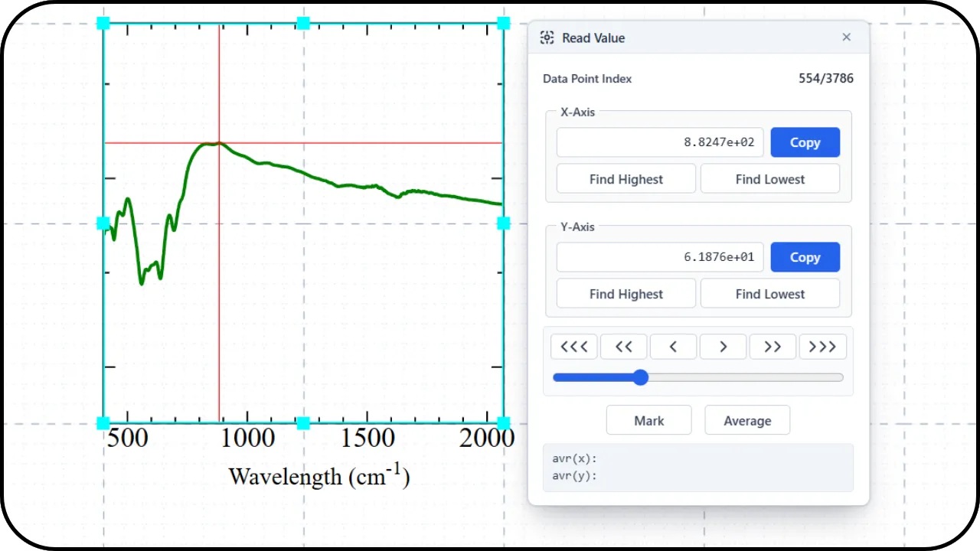Jump back with the <<< button
The image size is (980, 551).
click(573, 347)
